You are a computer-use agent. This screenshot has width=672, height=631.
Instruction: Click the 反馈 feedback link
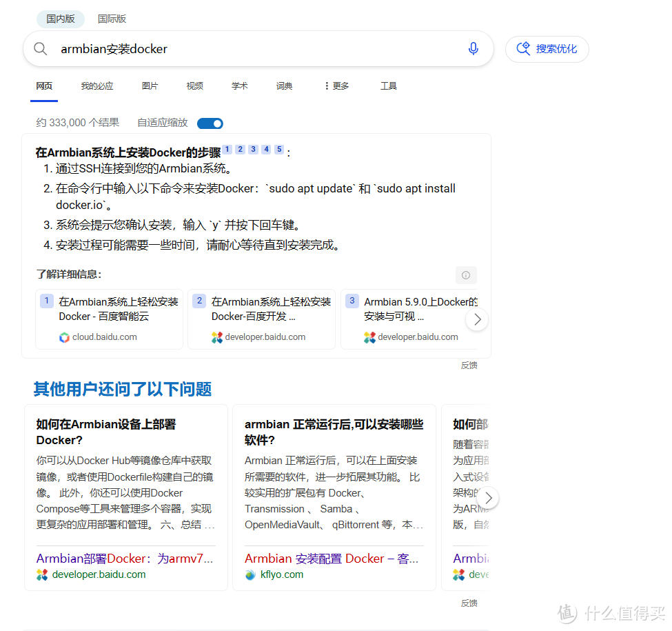(x=469, y=365)
